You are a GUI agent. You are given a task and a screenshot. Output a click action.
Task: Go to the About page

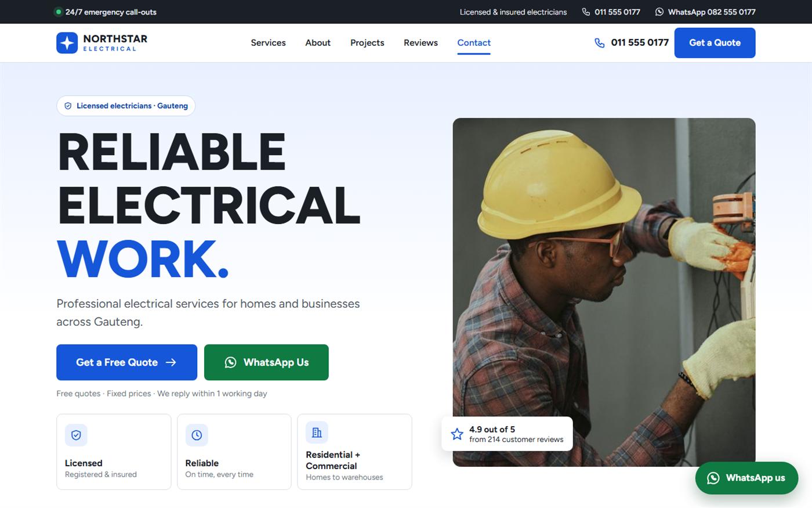318,42
